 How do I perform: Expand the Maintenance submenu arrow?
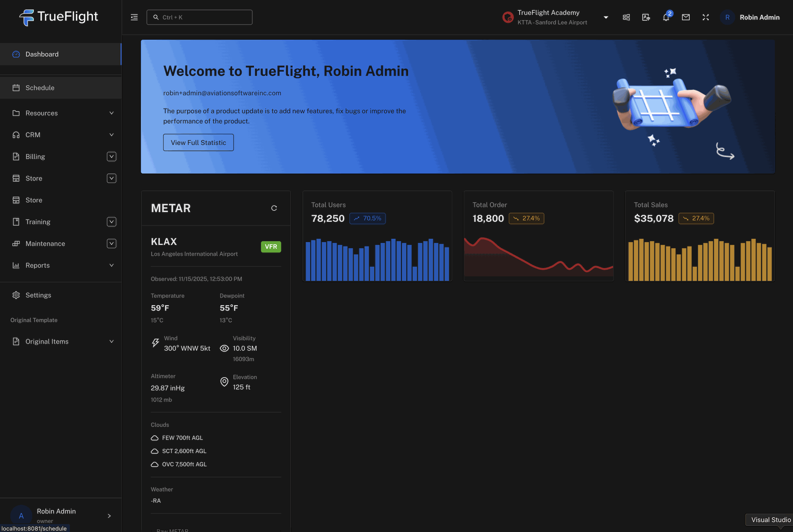pos(112,244)
